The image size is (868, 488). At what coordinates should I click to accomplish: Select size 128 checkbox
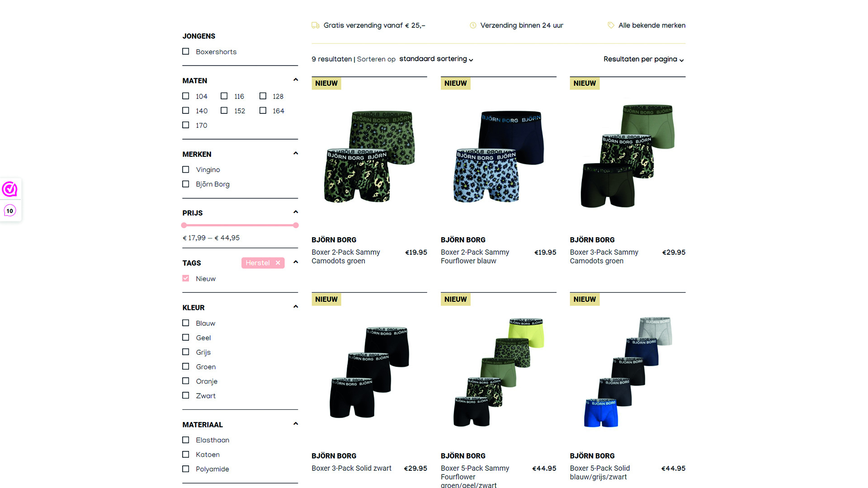click(x=263, y=96)
